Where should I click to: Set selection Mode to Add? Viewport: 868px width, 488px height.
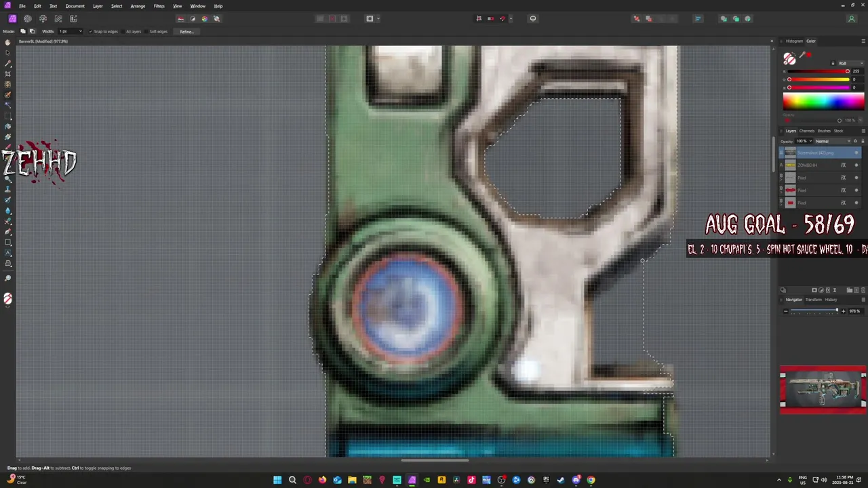pyautogui.click(x=22, y=31)
